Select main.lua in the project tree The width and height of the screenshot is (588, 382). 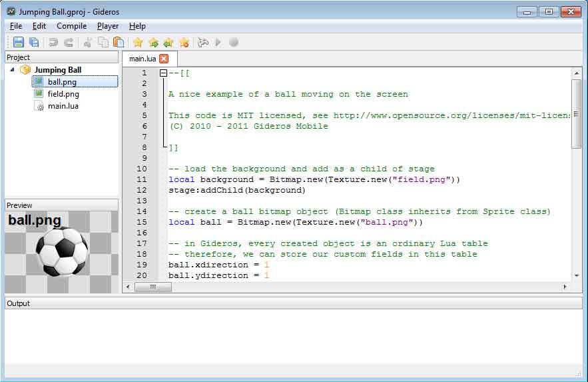pyautogui.click(x=63, y=106)
